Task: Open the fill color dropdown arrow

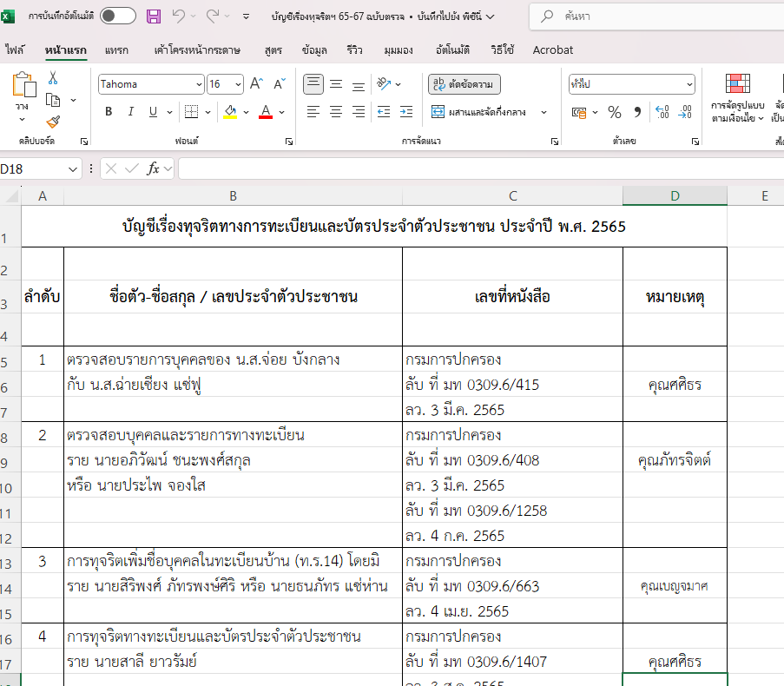Action: click(246, 112)
